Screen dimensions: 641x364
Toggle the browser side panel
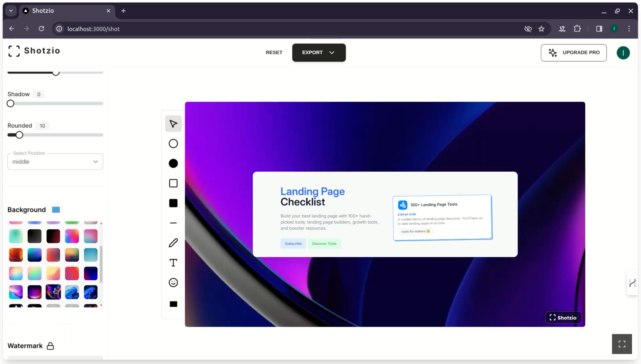(x=599, y=29)
